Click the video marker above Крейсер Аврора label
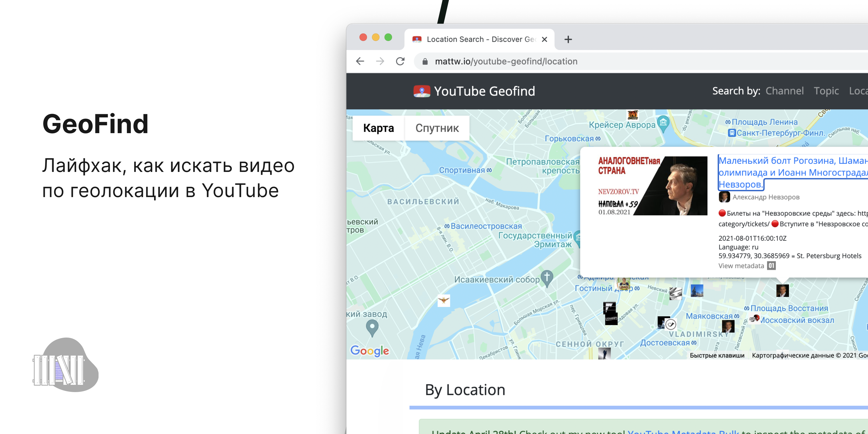The height and width of the screenshot is (434, 868). [632, 115]
